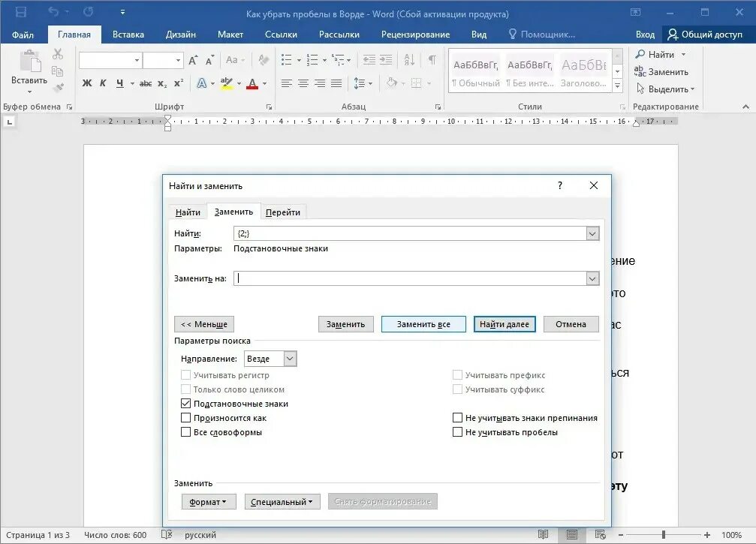Expand the styles gallery more arrow

618,86
